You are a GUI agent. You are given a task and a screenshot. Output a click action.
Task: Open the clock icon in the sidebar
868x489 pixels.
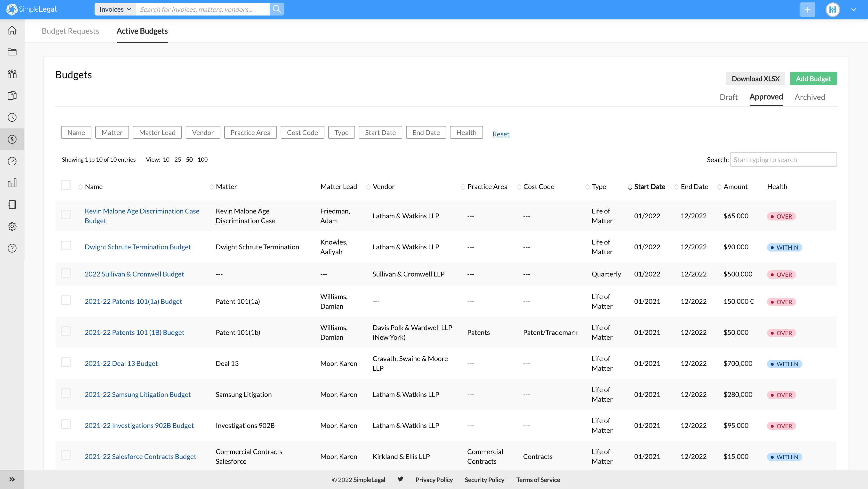pos(12,117)
